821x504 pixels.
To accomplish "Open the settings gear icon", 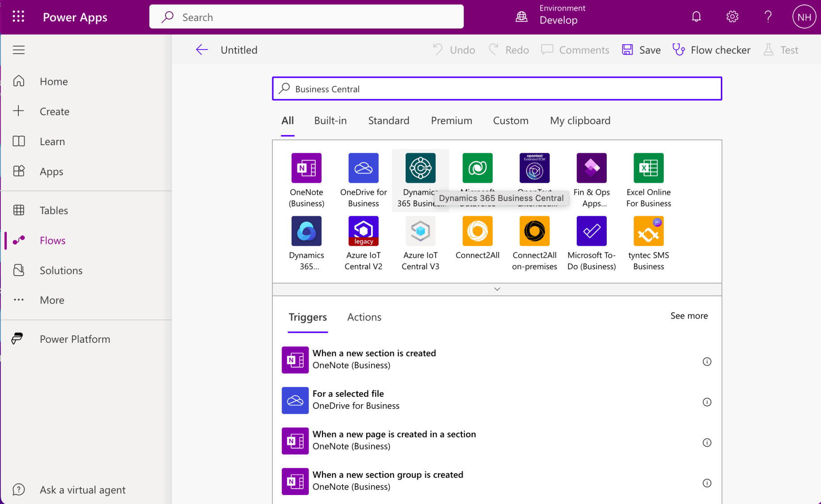I will point(732,17).
